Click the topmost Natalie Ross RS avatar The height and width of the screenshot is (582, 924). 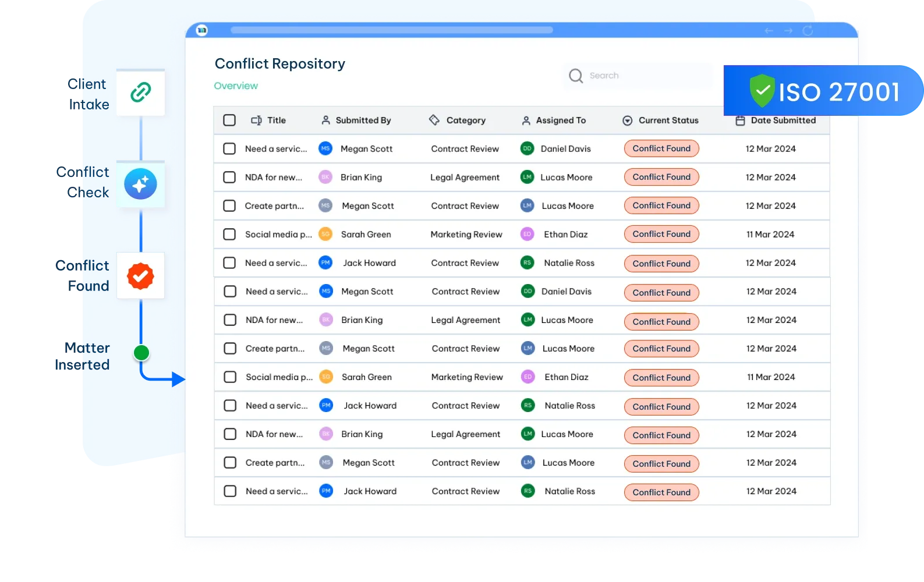tap(527, 262)
